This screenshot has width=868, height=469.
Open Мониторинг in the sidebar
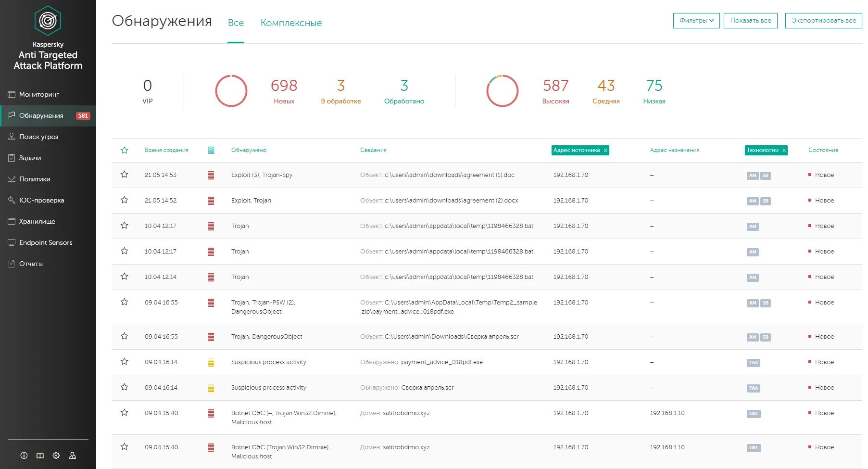48,94
